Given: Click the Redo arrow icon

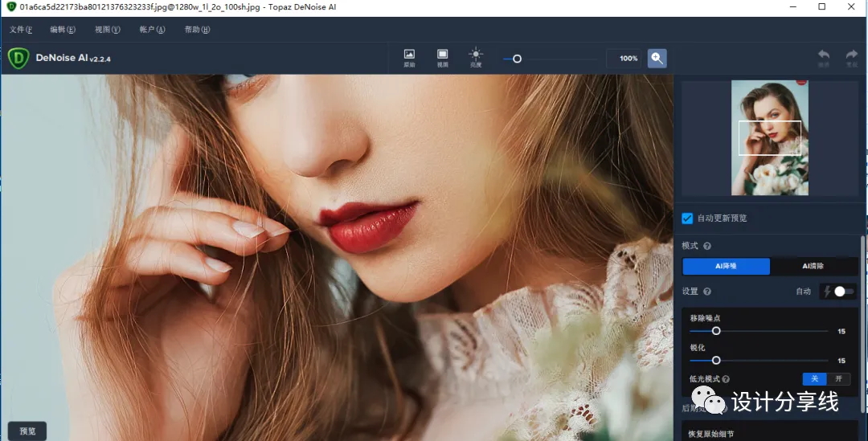Looking at the screenshot, I should tap(851, 57).
